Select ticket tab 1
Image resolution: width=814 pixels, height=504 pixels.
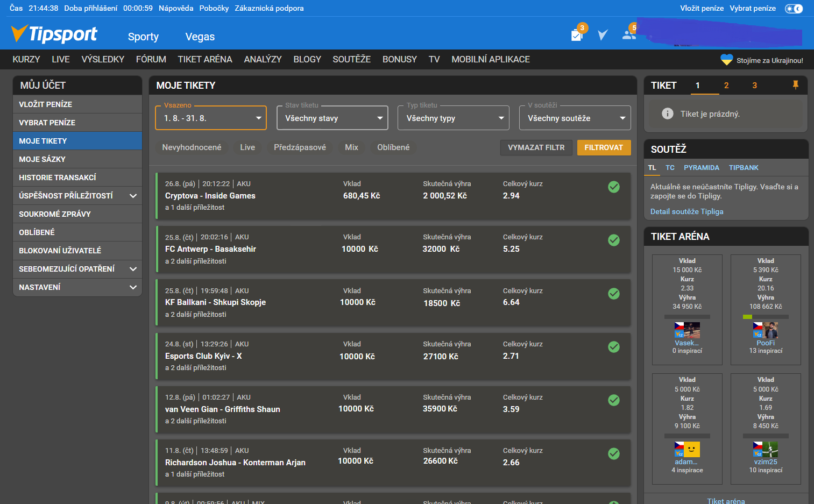(x=698, y=86)
